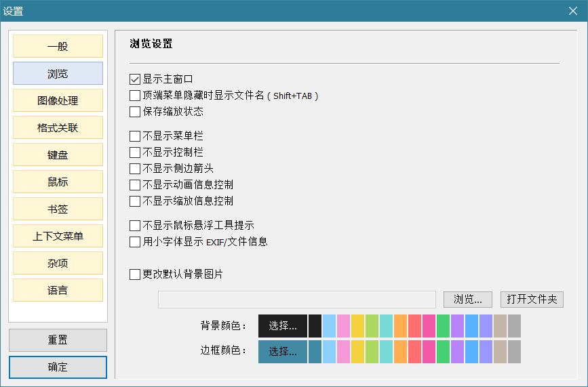Pick the yellow swatch in 背景颜色 row
This screenshot has width=588, height=387.
pos(357,326)
